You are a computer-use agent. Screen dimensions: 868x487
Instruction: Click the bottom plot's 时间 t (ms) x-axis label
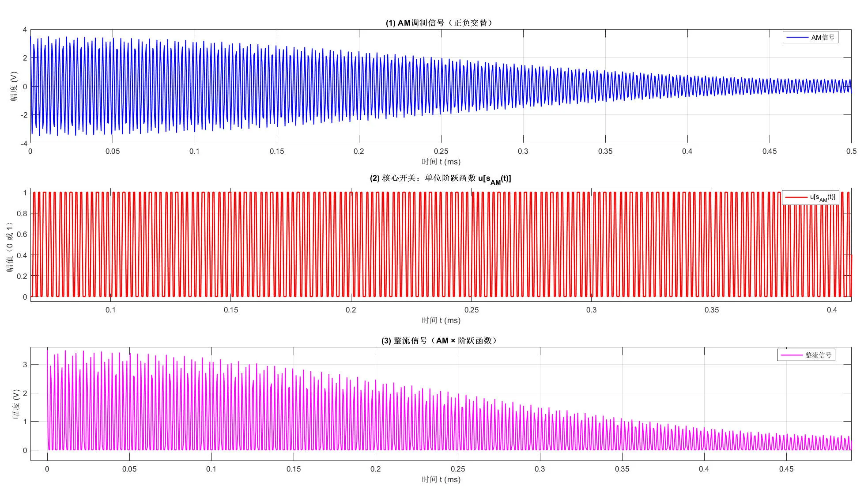[441, 479]
